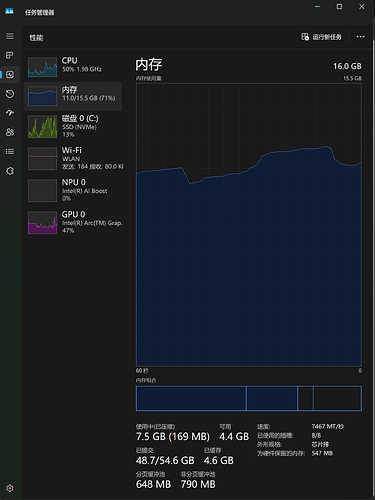Screen dimensions: 375x500
Task: Open the Details page icon
Action: point(10,152)
